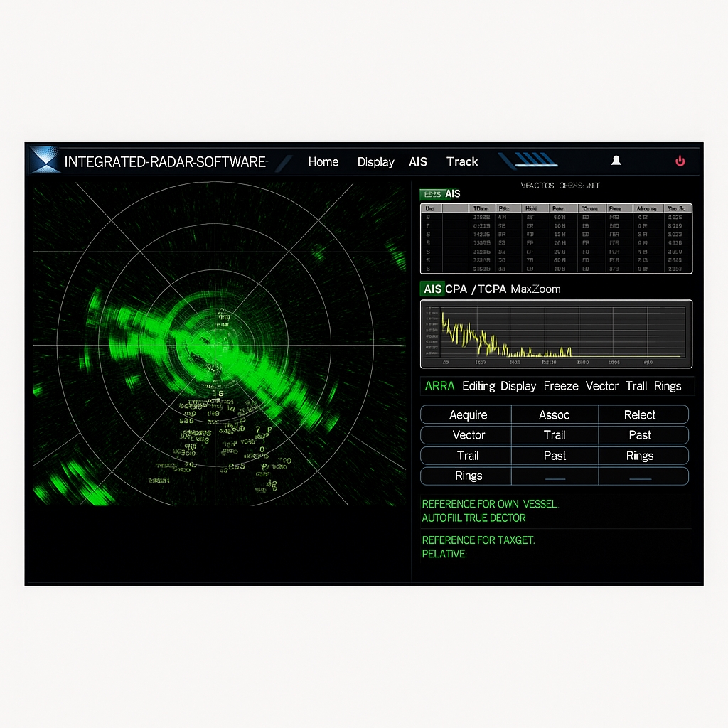728x728 pixels.
Task: Click the Vector button below Aequire
Action: click(469, 435)
